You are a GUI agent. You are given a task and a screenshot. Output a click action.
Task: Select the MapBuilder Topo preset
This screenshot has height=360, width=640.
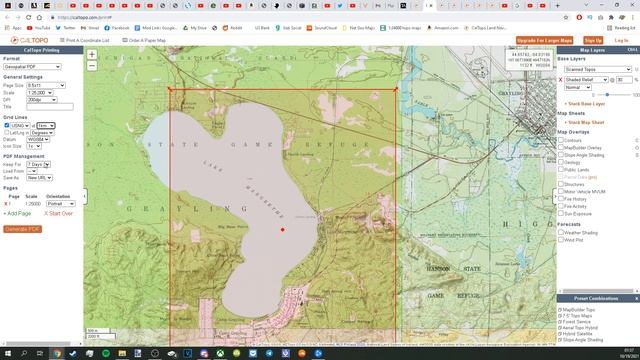[x=576, y=310]
